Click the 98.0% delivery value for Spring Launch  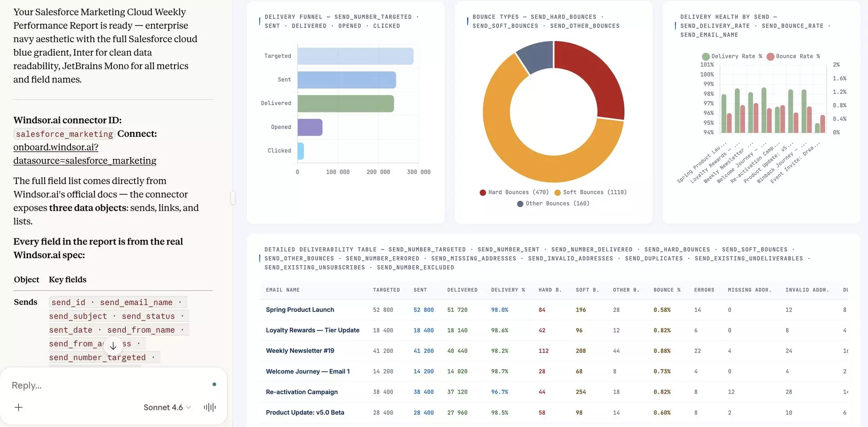(x=500, y=310)
